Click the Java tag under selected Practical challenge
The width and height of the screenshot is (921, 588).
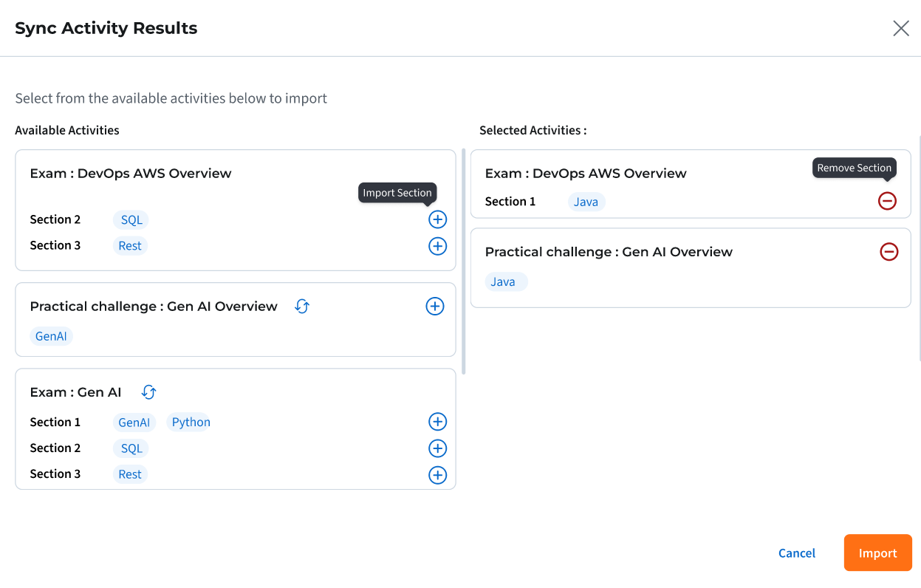click(503, 281)
